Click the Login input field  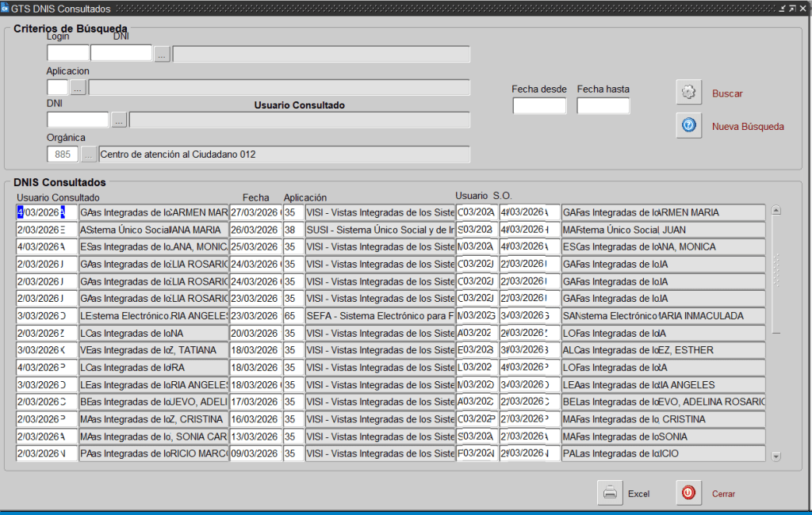[67, 54]
